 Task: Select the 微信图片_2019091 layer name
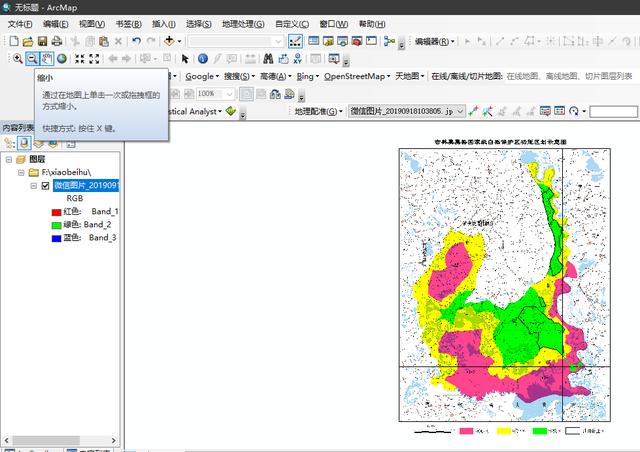click(86, 185)
